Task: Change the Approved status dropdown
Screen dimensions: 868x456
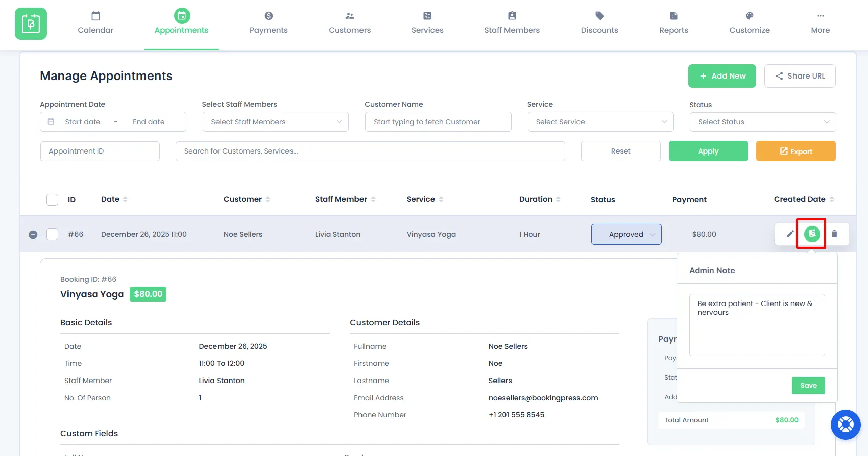Action: (x=626, y=234)
